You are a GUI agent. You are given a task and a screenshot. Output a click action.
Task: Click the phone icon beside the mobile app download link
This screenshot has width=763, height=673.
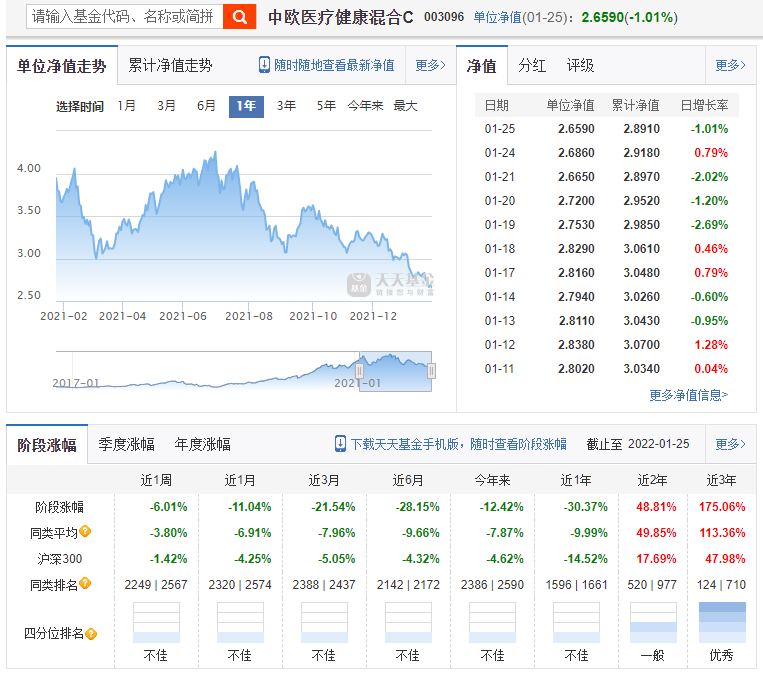[x=341, y=444]
